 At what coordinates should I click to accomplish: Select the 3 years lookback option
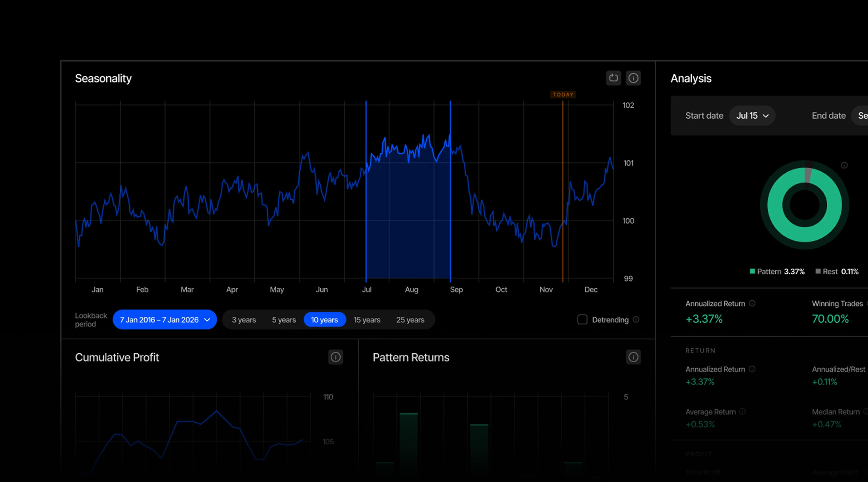244,320
